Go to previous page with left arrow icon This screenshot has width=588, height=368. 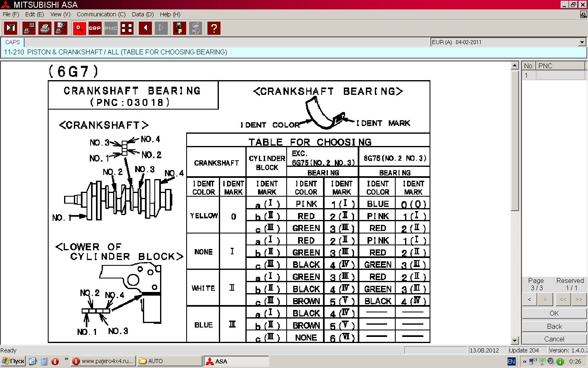pyautogui.click(x=145, y=28)
